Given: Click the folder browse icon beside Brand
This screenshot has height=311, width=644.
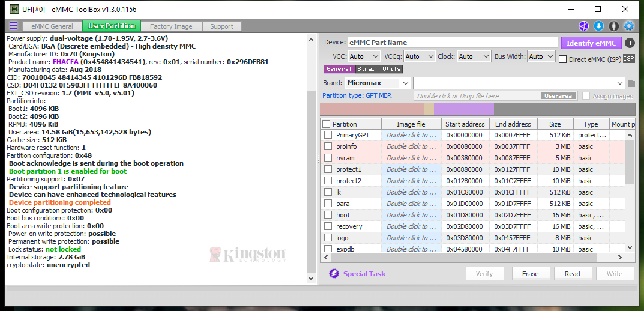Looking at the screenshot, I should click(631, 83).
